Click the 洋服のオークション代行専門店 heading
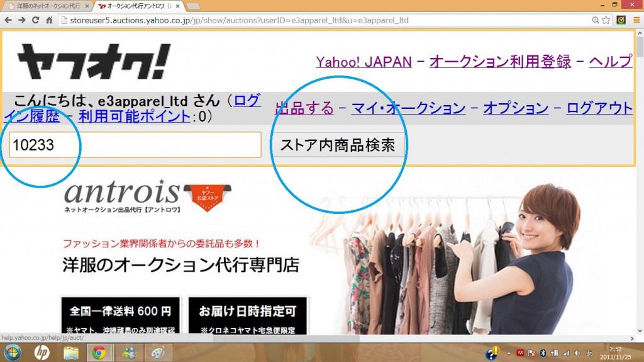This screenshot has width=644, height=362. pos(180,265)
